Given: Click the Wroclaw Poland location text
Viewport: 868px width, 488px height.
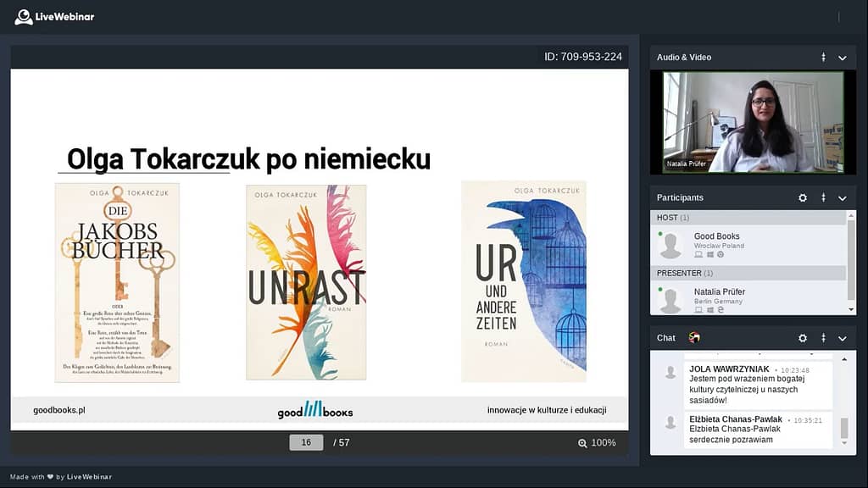Looking at the screenshot, I should pyautogui.click(x=719, y=246).
